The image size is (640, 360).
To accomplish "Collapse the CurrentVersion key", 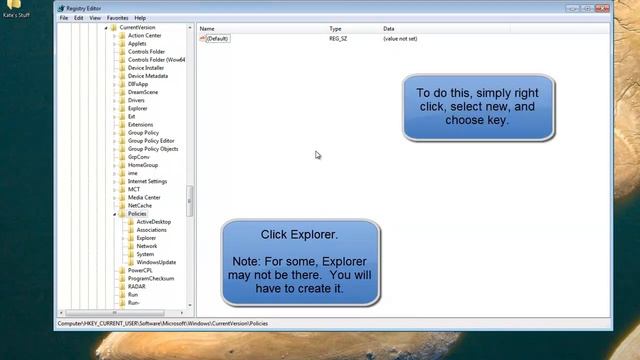I will [106, 28].
